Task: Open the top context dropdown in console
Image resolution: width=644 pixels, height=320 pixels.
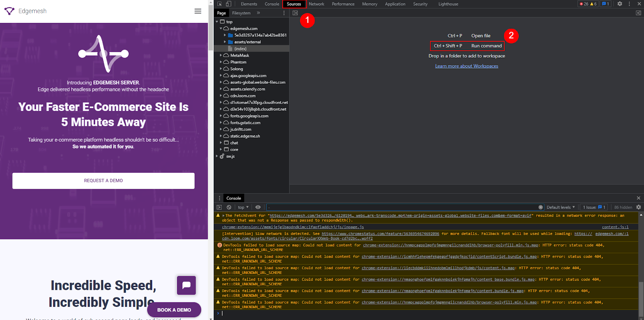Action: [x=243, y=207]
